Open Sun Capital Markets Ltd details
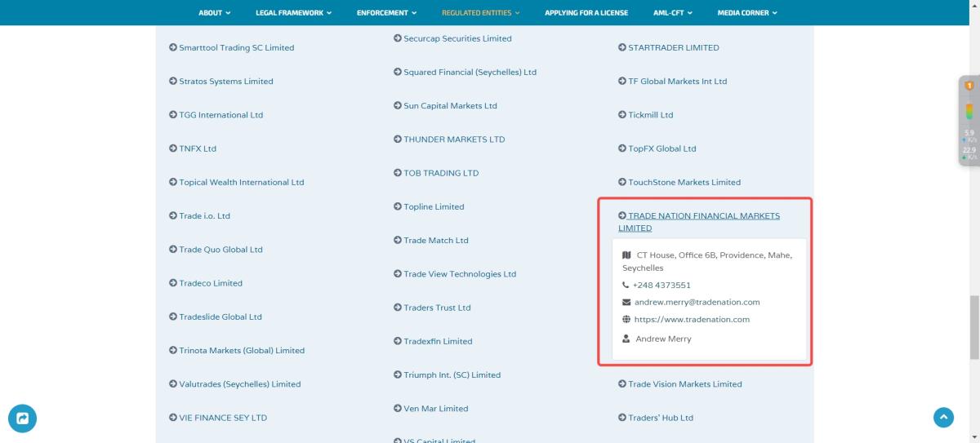The height and width of the screenshot is (443, 980). click(x=445, y=106)
